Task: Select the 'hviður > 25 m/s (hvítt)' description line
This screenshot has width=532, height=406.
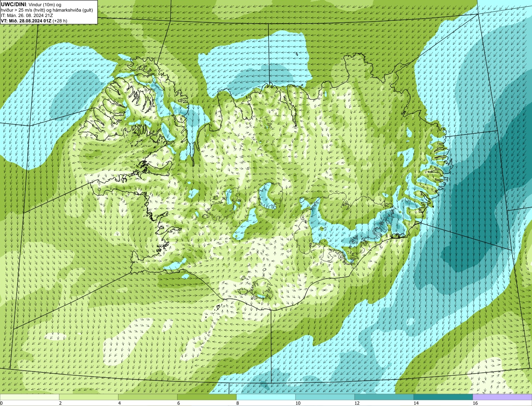Action: click(x=47, y=10)
